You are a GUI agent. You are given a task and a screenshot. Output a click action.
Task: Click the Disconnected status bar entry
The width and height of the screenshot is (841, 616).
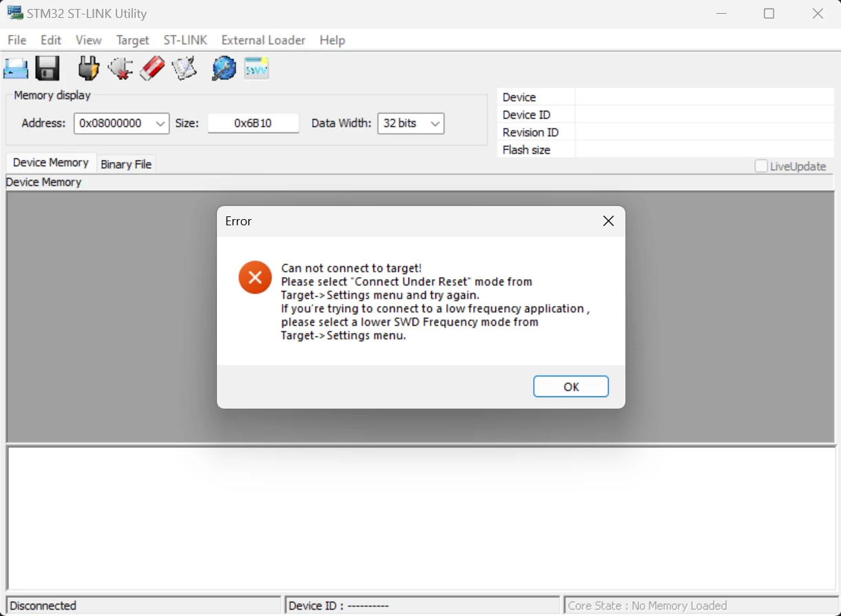pyautogui.click(x=143, y=606)
